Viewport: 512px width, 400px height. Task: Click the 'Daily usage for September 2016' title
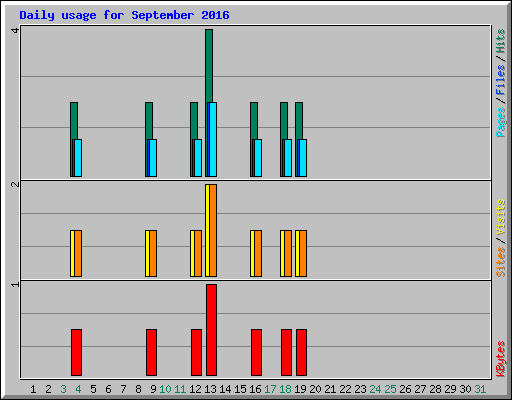pos(124,15)
